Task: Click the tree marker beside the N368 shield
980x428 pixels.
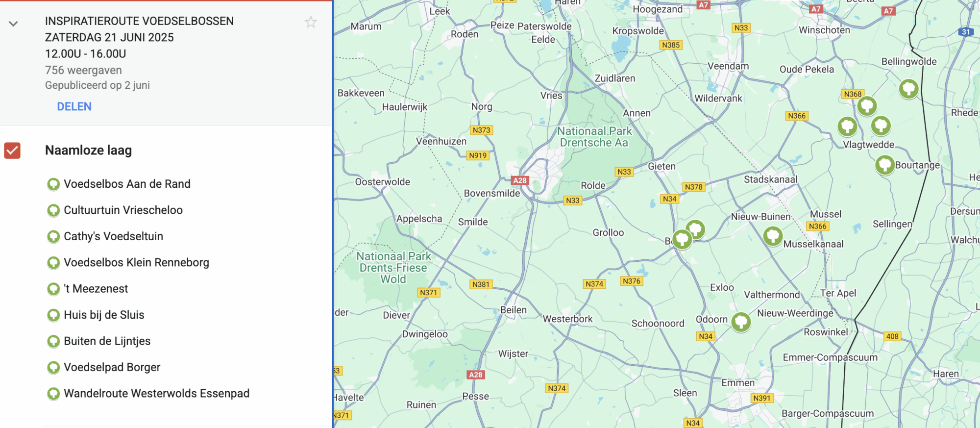Action: (866, 105)
